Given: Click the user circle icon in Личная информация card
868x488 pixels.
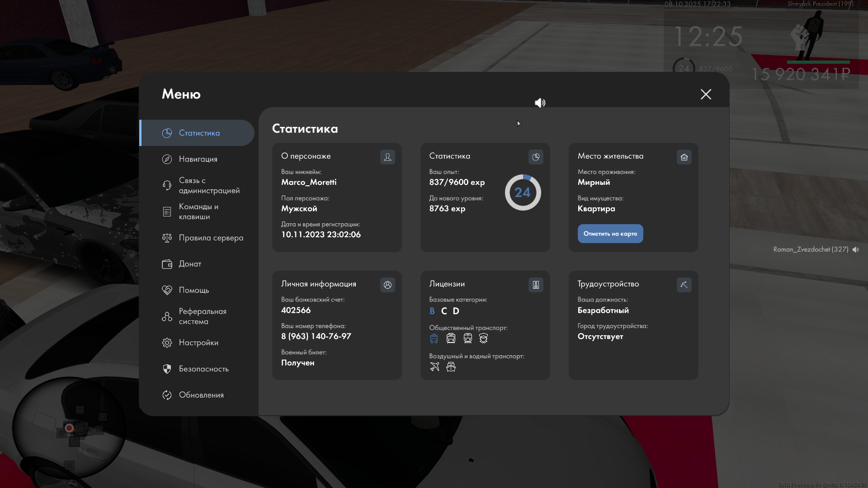Looking at the screenshot, I should [x=387, y=285].
